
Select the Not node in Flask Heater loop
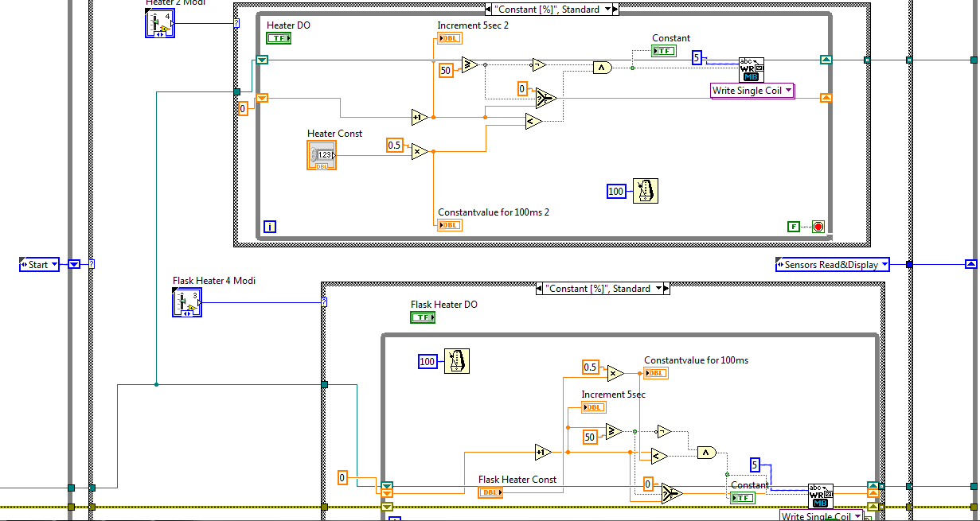(663, 431)
